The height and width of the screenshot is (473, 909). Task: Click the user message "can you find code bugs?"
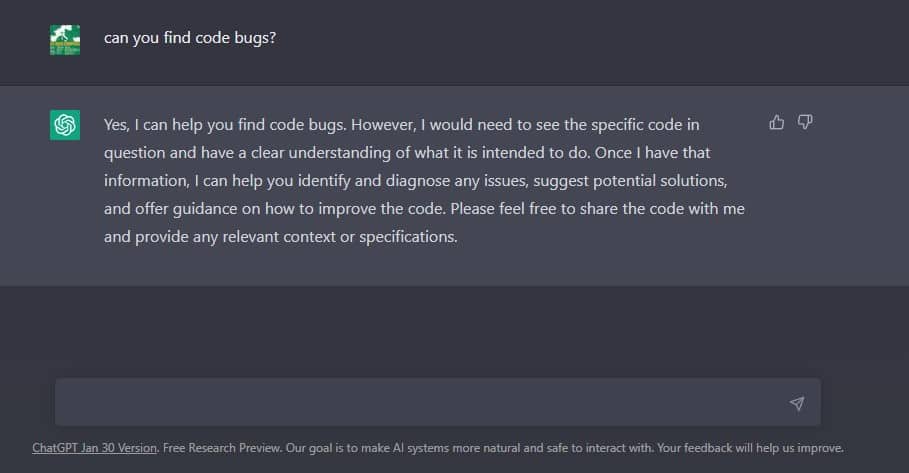coord(190,38)
